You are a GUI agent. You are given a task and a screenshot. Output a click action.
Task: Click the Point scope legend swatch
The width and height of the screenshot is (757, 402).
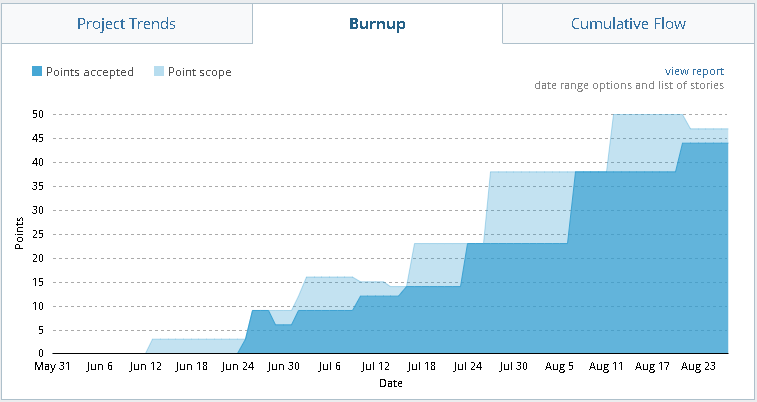pos(159,71)
